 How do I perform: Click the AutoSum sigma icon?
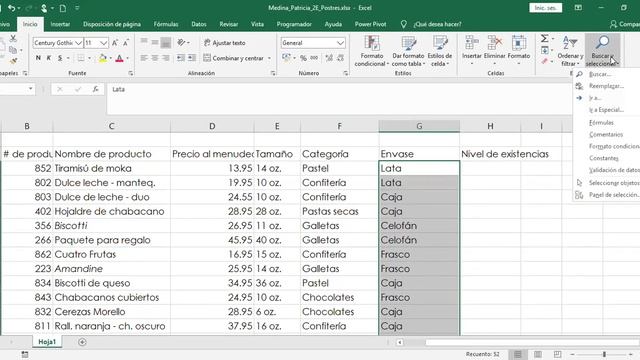point(544,38)
